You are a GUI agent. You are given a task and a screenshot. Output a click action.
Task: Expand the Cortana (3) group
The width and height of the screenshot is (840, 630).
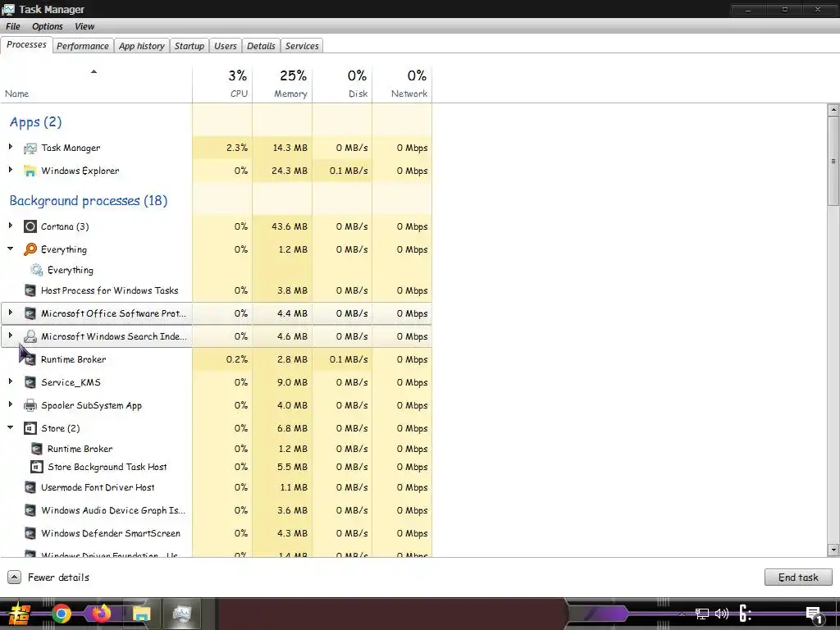[x=10, y=226]
